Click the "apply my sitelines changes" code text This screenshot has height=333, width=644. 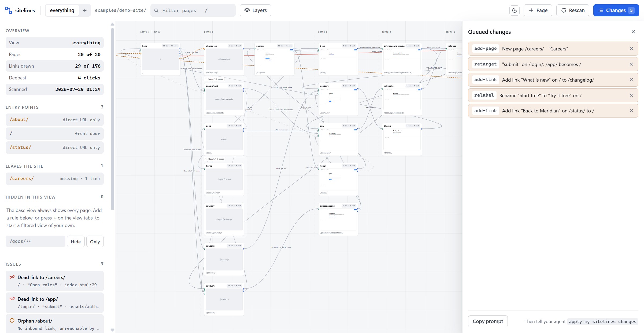[602, 321]
